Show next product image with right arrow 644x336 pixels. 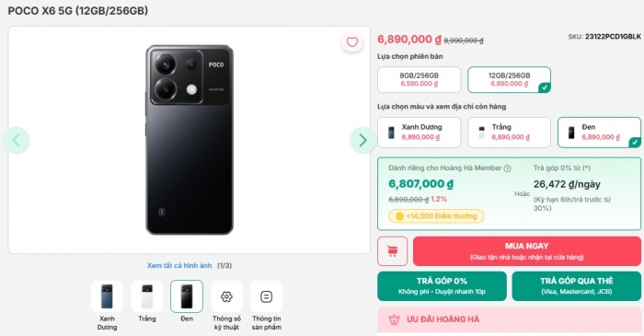tap(362, 140)
